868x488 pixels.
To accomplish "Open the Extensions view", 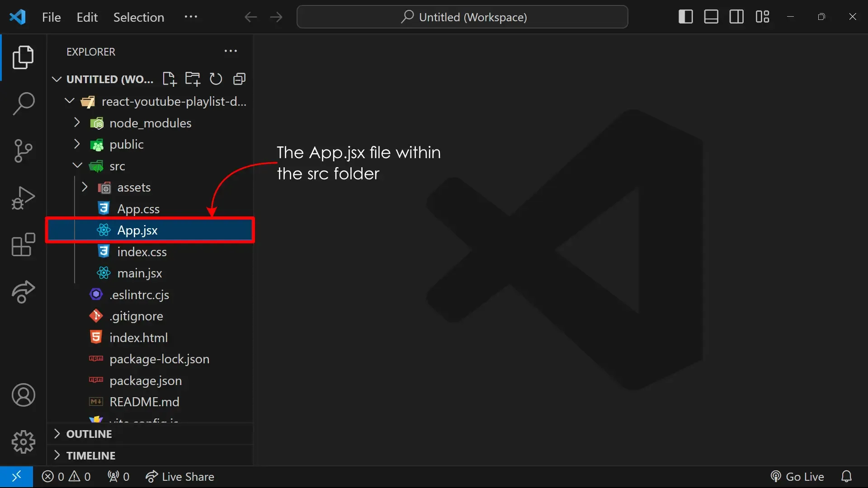I will coord(23,245).
